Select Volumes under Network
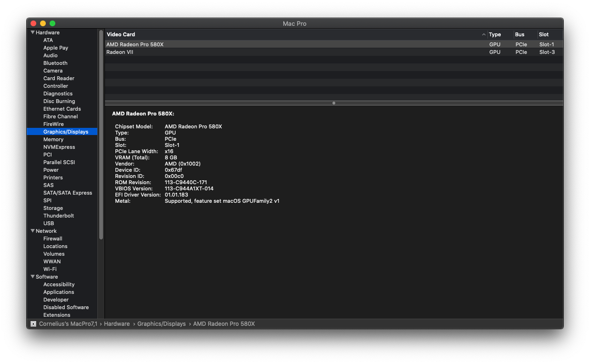Image resolution: width=590 pixels, height=364 pixels. 54,254
